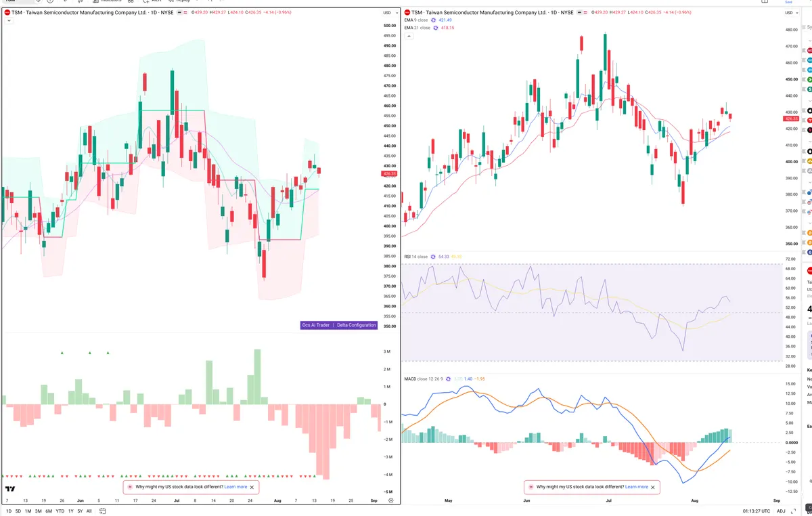Click market status flag in left chart header

[180, 12]
